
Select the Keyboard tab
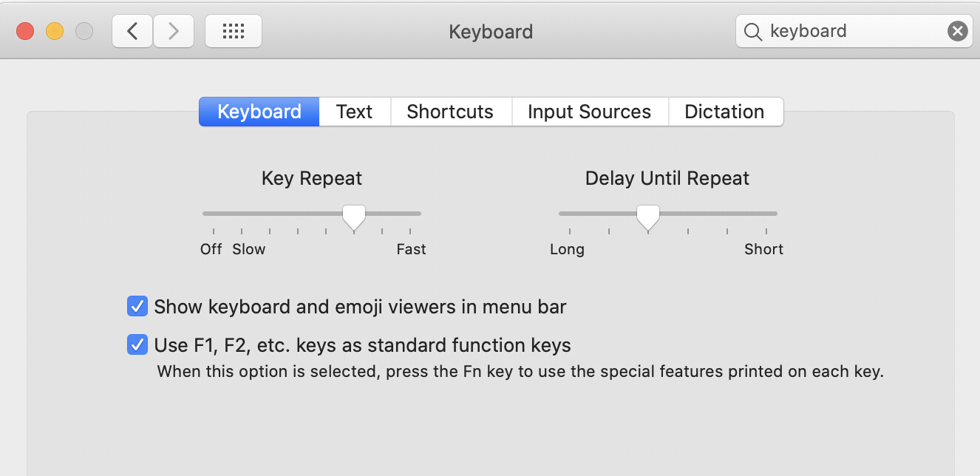tap(259, 112)
